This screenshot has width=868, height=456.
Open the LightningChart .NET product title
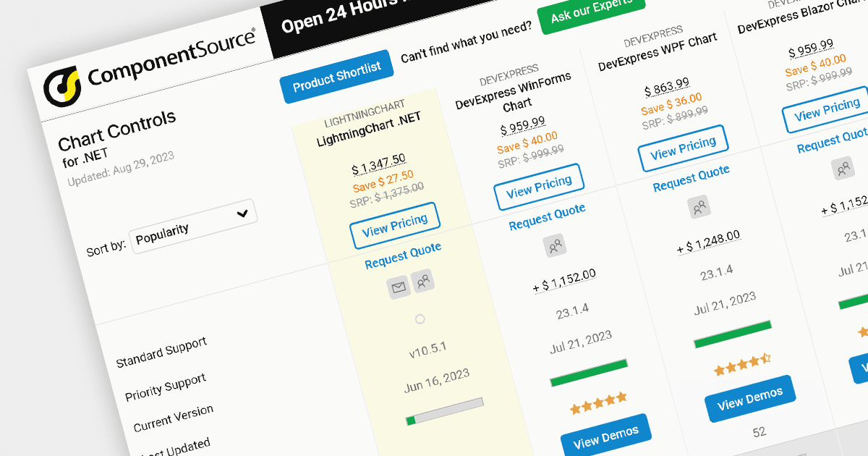click(369, 129)
